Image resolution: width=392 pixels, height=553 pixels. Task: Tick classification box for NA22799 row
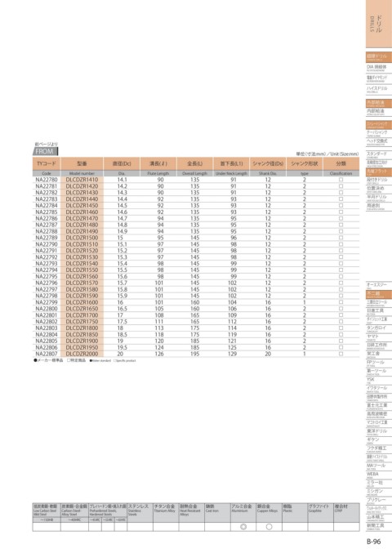[x=341, y=302]
